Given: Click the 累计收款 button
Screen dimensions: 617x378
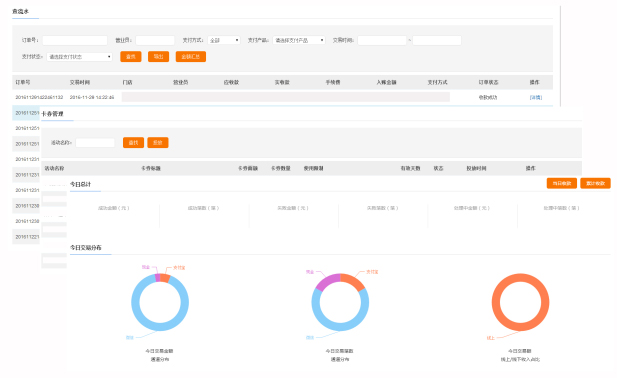Looking at the screenshot, I should (x=595, y=183).
